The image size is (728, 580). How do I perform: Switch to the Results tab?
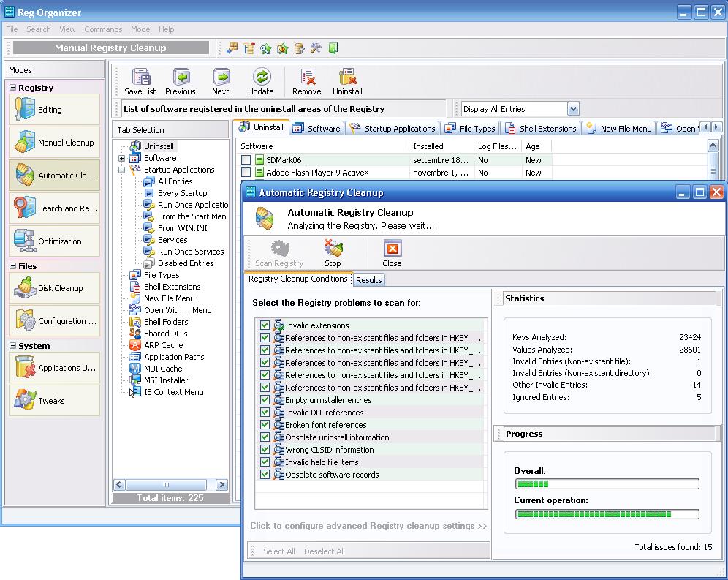pyautogui.click(x=368, y=280)
